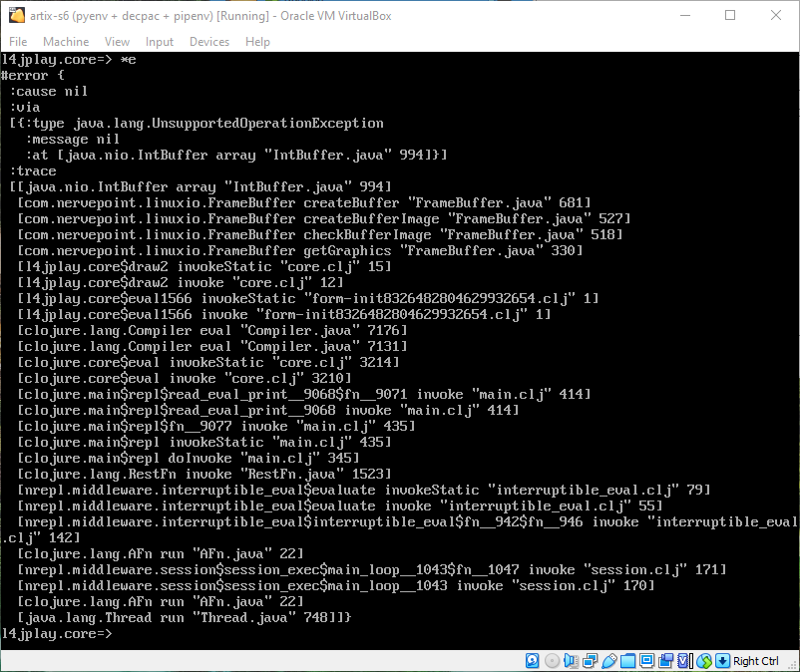Click the 'clojure.main$repl doInvoke' trace line
The height and width of the screenshot is (672, 800).
click(x=189, y=458)
